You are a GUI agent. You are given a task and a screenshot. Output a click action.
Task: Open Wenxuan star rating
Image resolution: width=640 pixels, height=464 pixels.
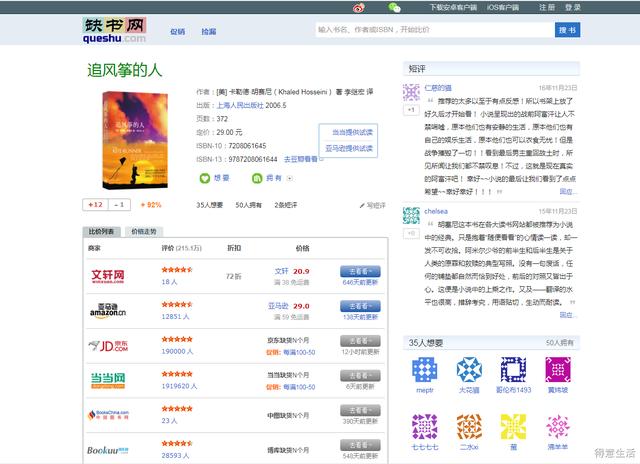coord(177,270)
